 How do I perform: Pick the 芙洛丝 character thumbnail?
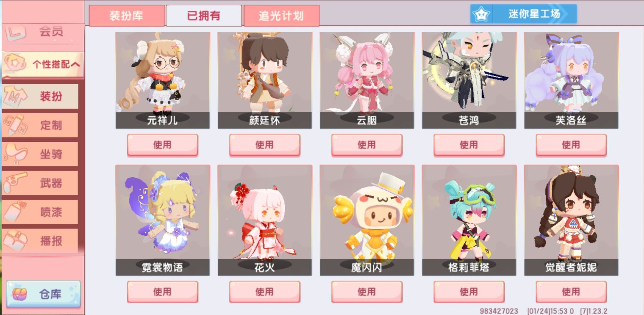pos(571,80)
